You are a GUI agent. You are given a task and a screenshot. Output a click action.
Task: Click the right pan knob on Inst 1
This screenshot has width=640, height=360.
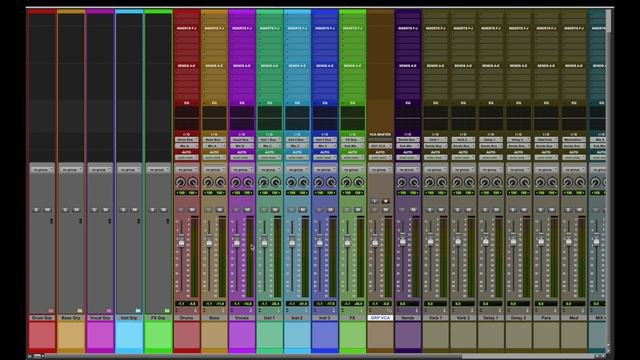pos(276,182)
